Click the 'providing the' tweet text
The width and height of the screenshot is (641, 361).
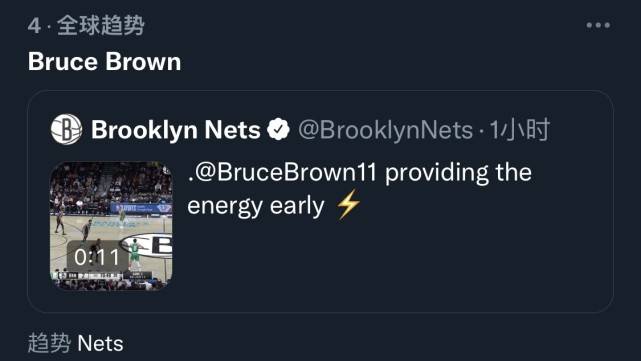coord(458,173)
